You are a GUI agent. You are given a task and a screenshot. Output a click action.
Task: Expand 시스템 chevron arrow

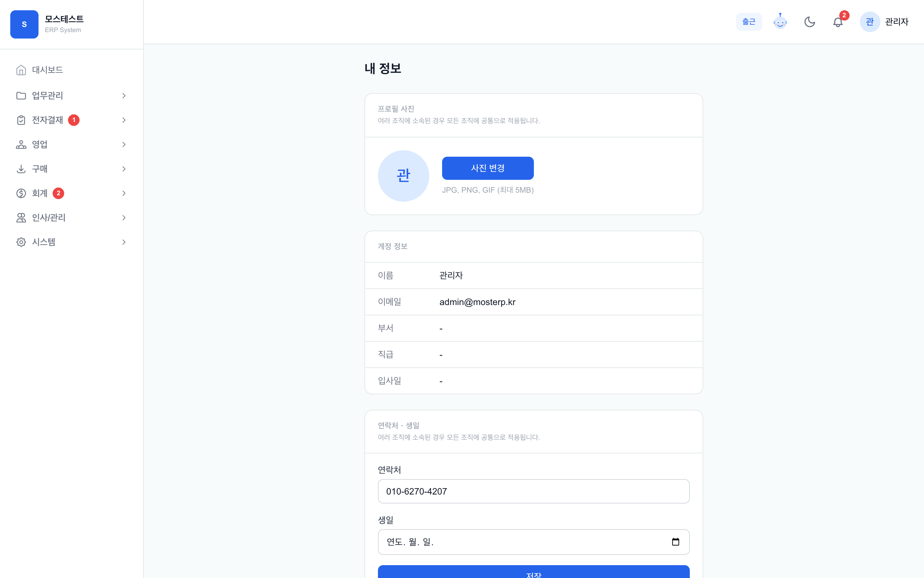(124, 242)
